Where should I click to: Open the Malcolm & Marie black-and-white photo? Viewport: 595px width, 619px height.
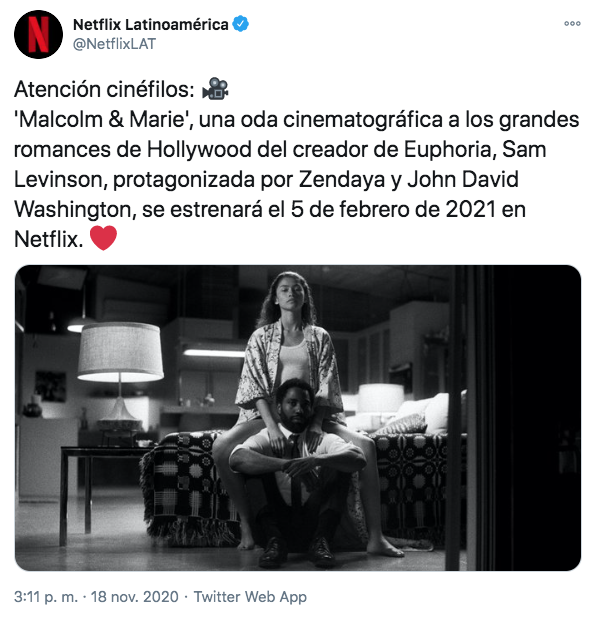298,418
